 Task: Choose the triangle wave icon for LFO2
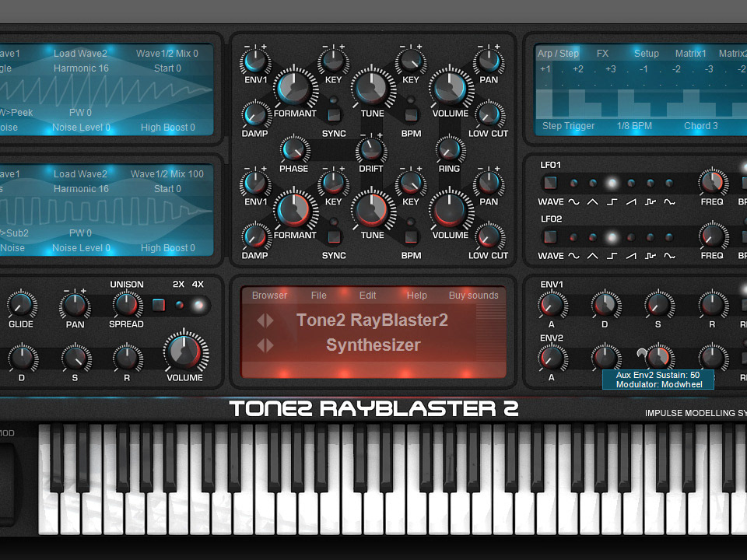tap(592, 256)
